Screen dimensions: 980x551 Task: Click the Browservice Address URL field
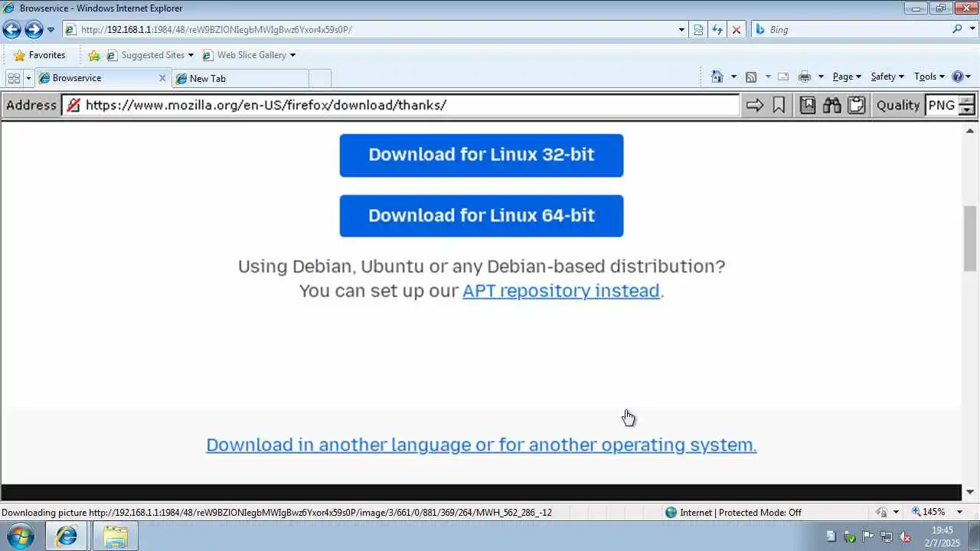pos(401,105)
